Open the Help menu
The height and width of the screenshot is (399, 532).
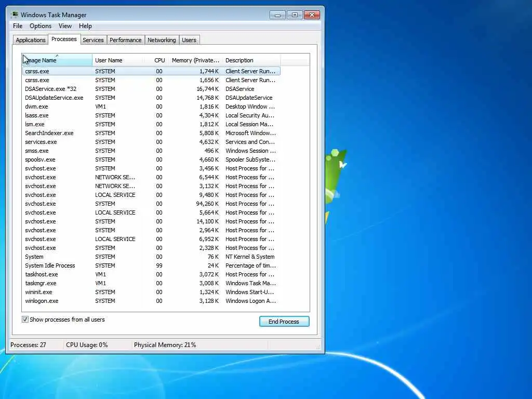[85, 26]
